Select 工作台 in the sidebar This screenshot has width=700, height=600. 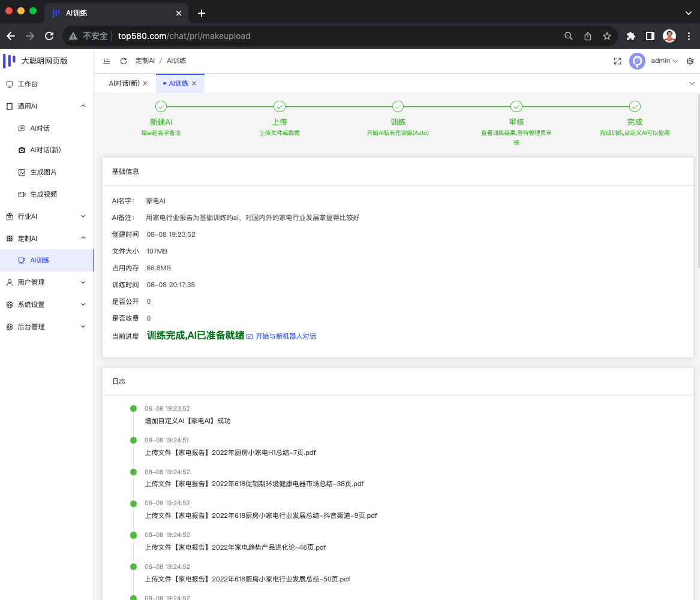[x=28, y=84]
